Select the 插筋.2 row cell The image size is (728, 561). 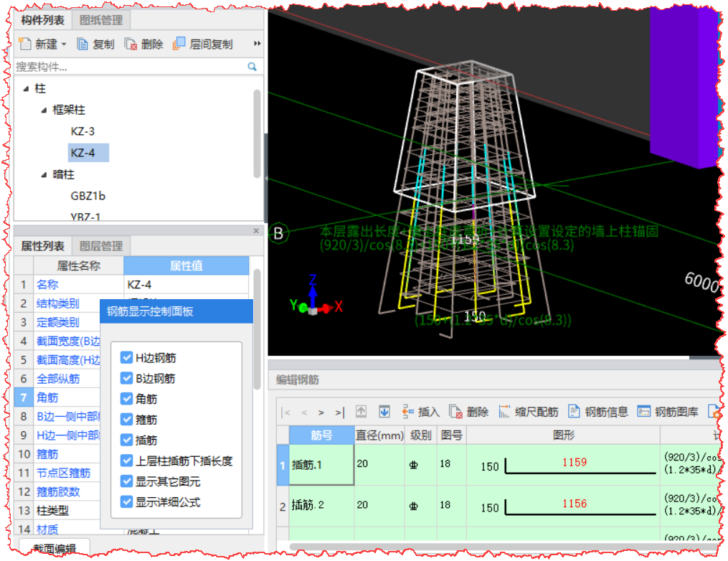pos(322,506)
